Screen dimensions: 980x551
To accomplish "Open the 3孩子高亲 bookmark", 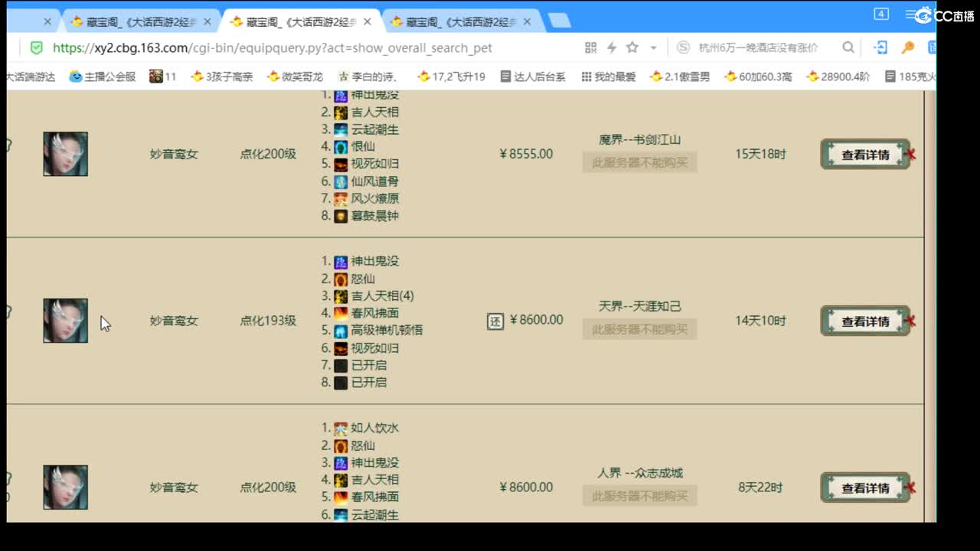I will pos(222,77).
